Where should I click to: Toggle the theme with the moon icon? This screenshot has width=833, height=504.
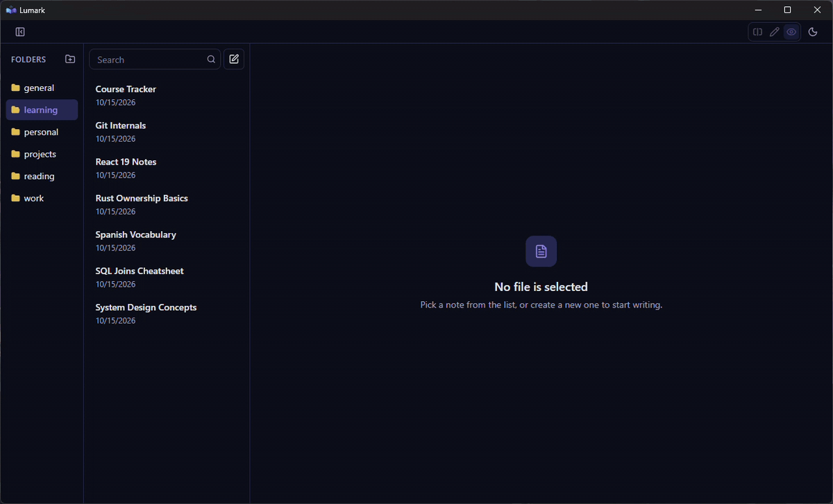click(813, 32)
